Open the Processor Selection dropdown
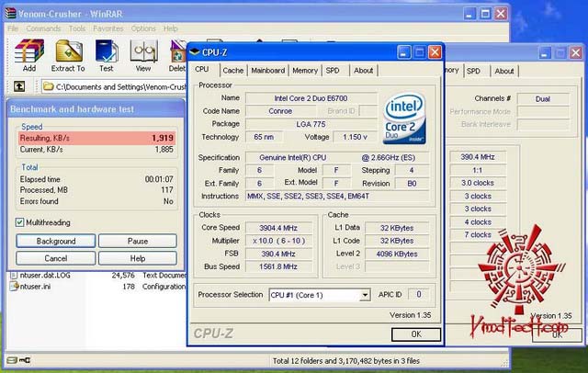Viewport: 588px width, 373px height. click(x=365, y=295)
